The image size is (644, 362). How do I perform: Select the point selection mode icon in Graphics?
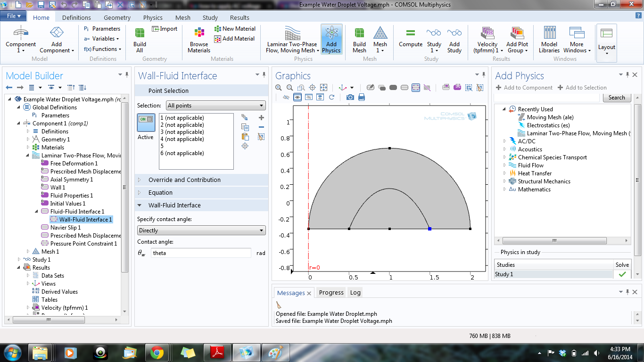coord(416,88)
